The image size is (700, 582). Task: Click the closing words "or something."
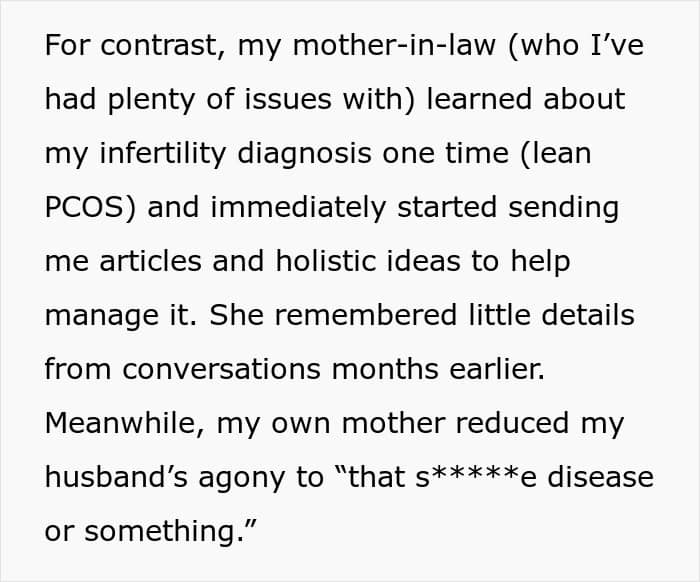(x=152, y=532)
